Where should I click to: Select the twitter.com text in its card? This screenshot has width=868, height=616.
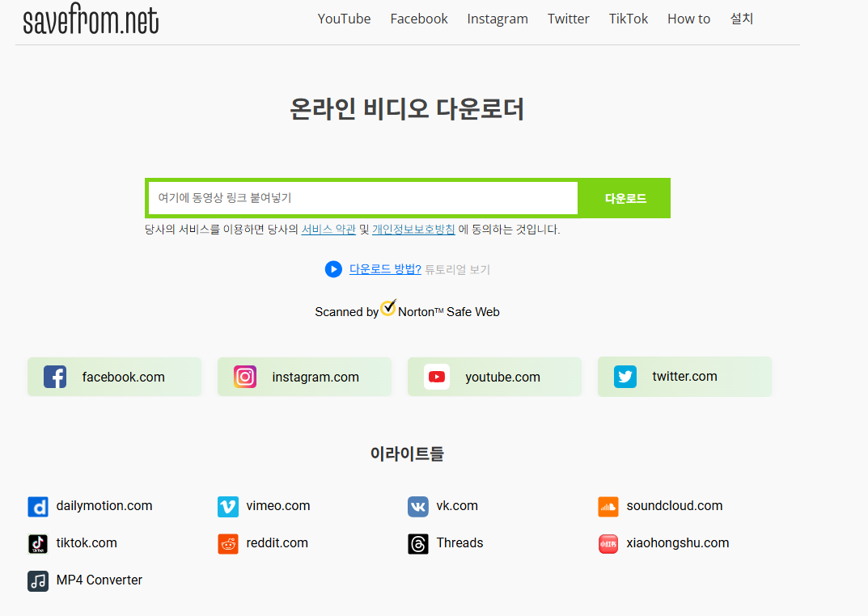pyautogui.click(x=684, y=377)
